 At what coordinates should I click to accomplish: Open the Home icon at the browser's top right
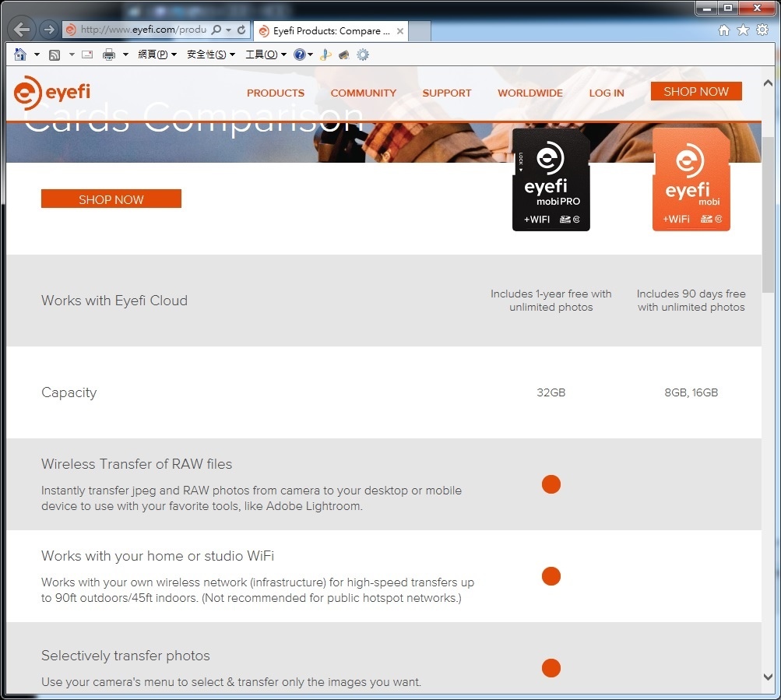point(723,30)
